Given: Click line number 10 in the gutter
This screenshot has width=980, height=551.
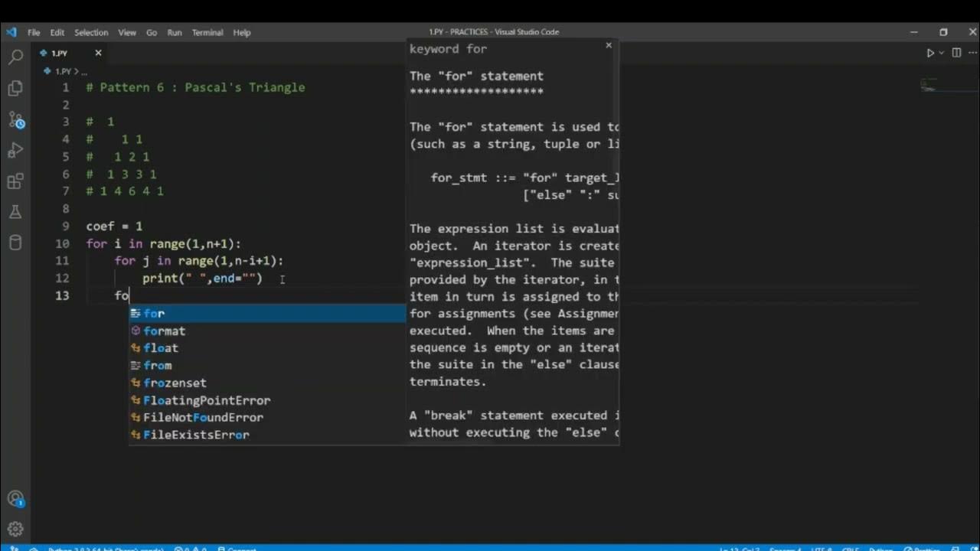Looking at the screenshot, I should pyautogui.click(x=62, y=243).
